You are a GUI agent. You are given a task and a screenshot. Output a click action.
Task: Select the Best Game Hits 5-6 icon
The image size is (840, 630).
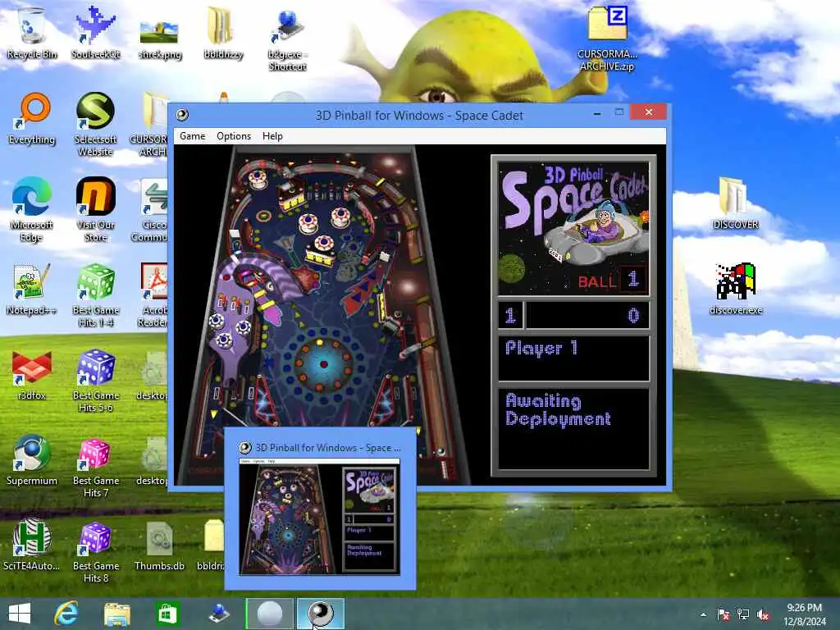tap(95, 380)
